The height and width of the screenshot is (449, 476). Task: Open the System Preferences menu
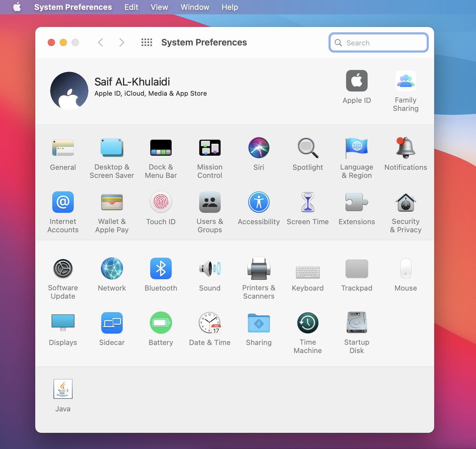[73, 7]
